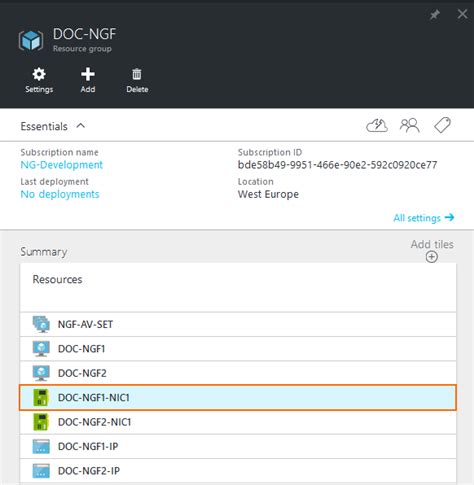474x485 pixels.
Task: Open the DOC-NGF2-NIC1 network interface row
Action: click(x=238, y=422)
